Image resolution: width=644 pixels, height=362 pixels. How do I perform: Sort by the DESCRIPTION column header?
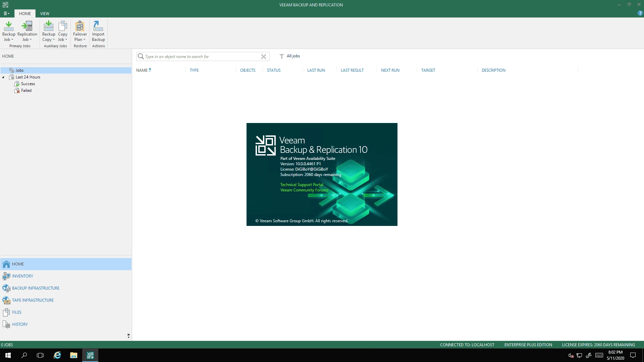pos(493,70)
